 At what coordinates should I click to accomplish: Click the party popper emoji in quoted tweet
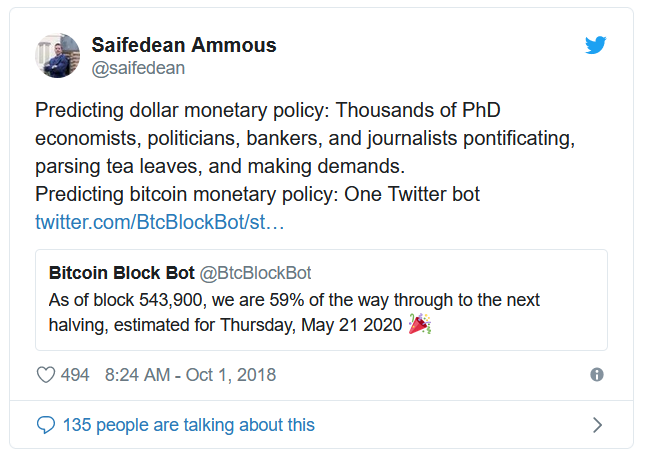click(x=420, y=324)
